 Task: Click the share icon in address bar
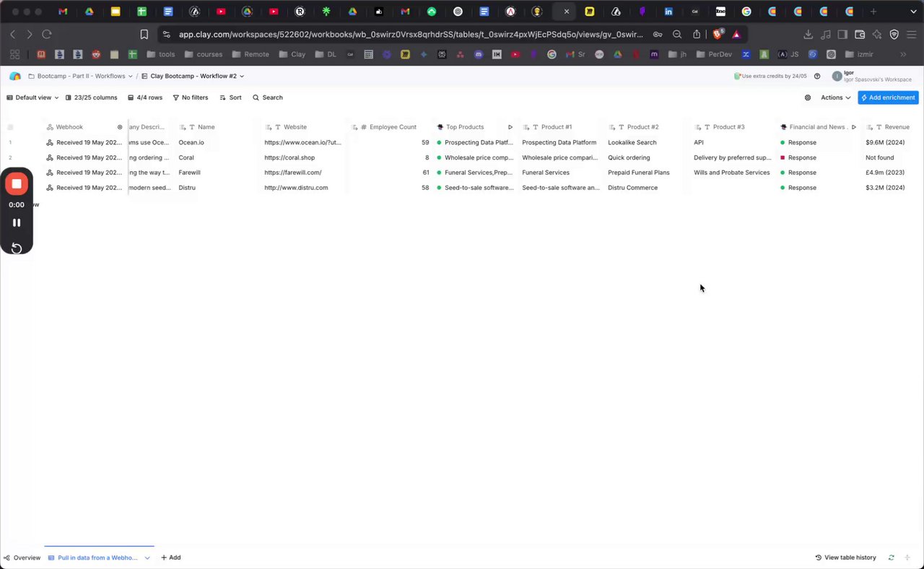pos(697,34)
